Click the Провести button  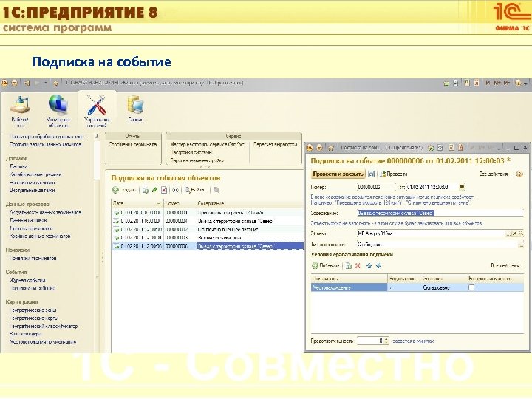(x=394, y=174)
